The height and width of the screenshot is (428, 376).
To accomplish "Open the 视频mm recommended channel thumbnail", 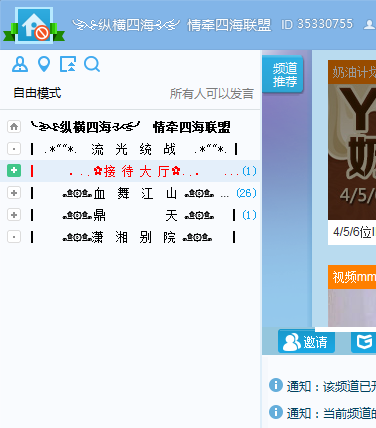I will click(352, 296).
